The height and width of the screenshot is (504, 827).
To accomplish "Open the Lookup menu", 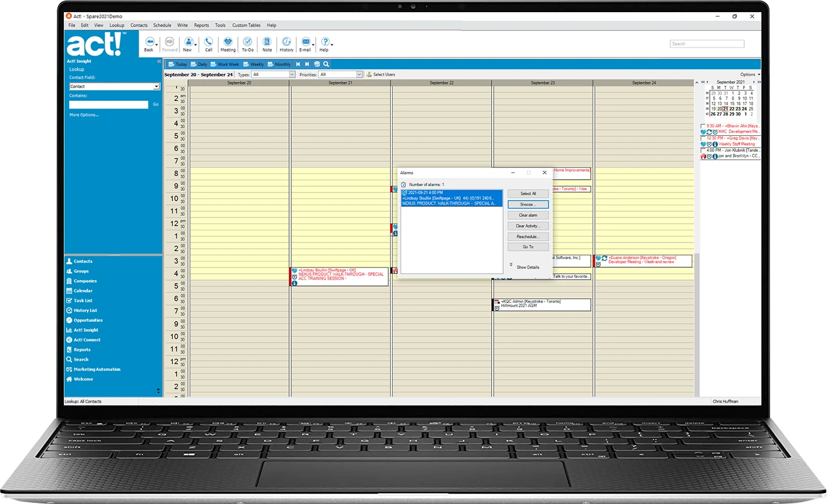I will [x=117, y=26].
